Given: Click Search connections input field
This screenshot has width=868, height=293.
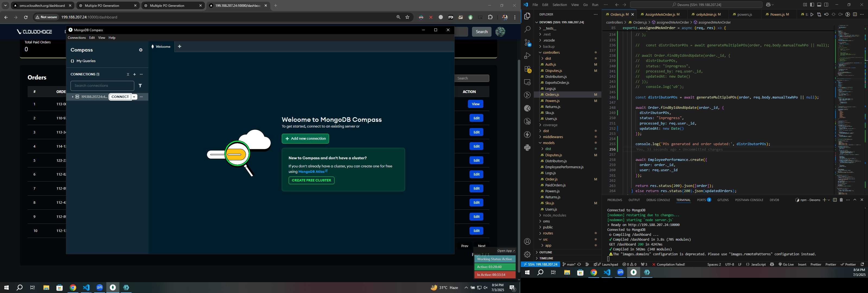Looking at the screenshot, I should [102, 86].
